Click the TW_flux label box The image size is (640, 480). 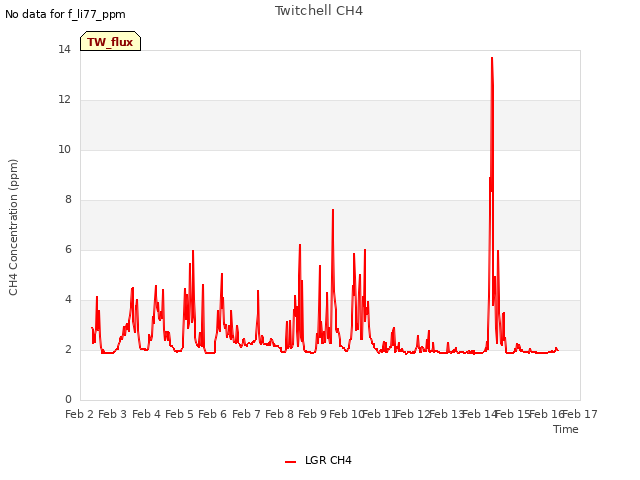pos(110,41)
